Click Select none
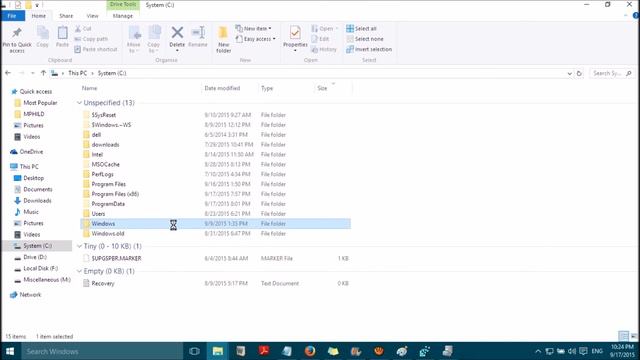 (x=365, y=39)
